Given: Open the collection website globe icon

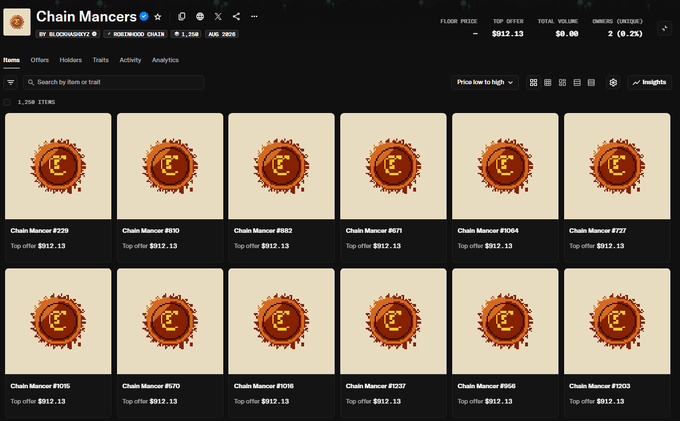Looking at the screenshot, I should [x=200, y=16].
